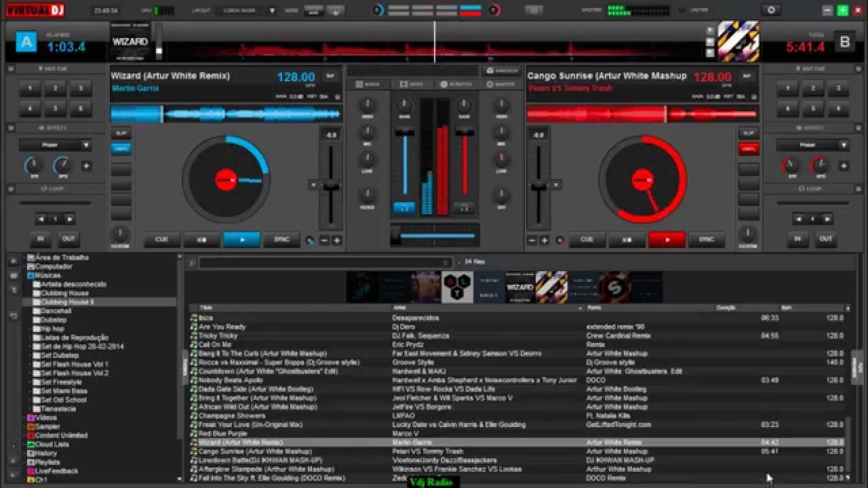Click SYNC on deck B

pyautogui.click(x=707, y=239)
